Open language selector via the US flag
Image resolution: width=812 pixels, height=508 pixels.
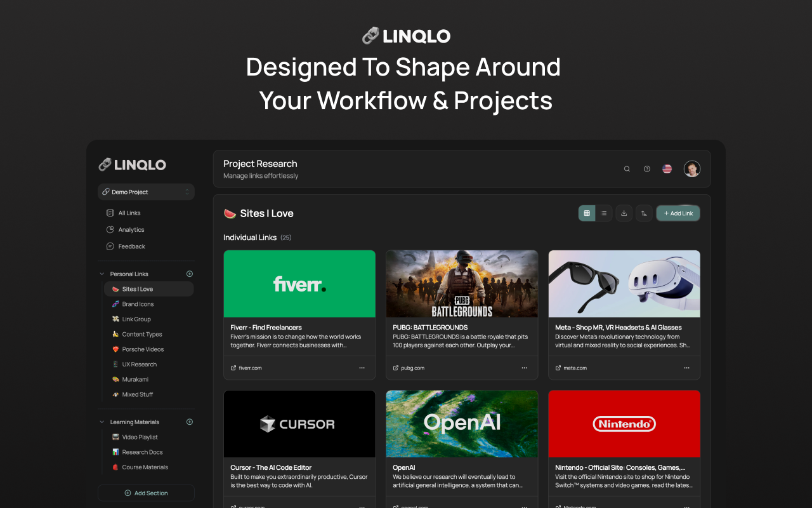tap(667, 169)
